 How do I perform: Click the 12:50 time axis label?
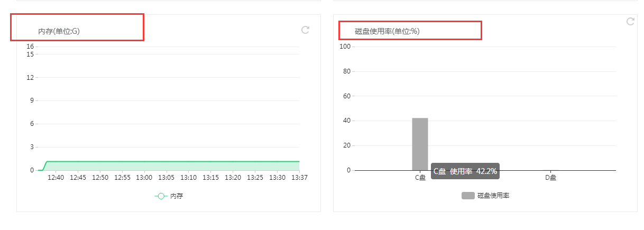pos(100,178)
